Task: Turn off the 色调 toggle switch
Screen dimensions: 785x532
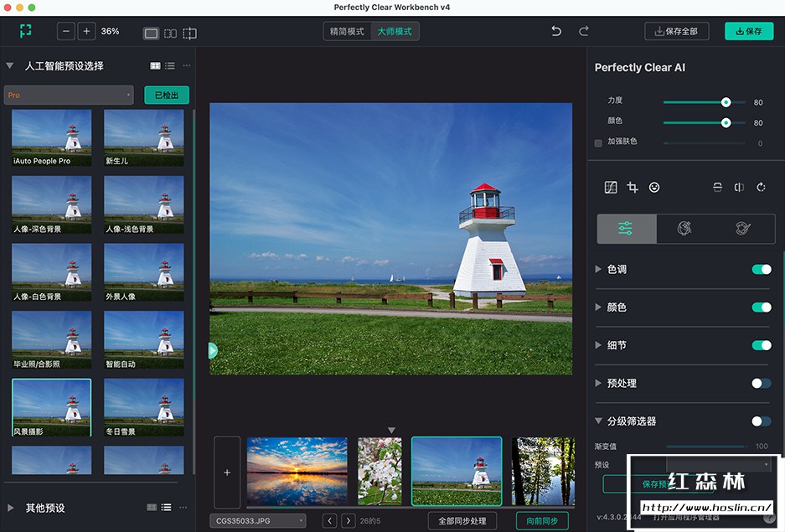Action: point(761,269)
